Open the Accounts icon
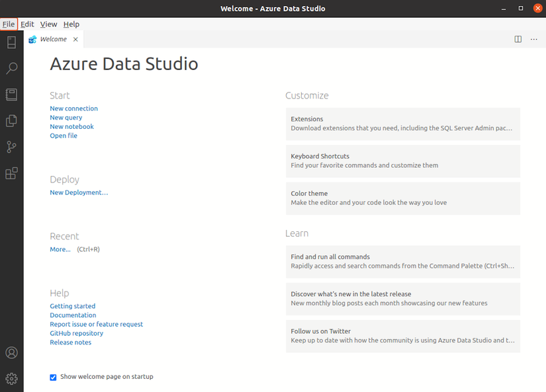546x392 pixels. (11, 353)
